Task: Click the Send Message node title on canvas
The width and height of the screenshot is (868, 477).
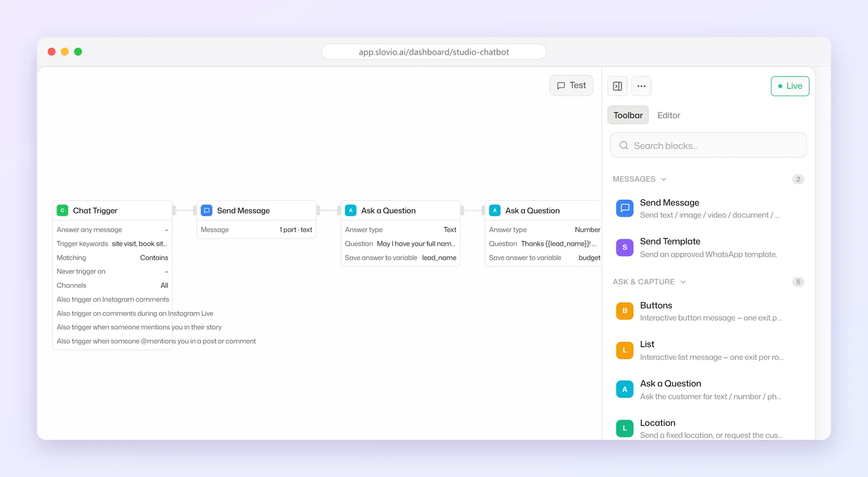Action: 243,211
